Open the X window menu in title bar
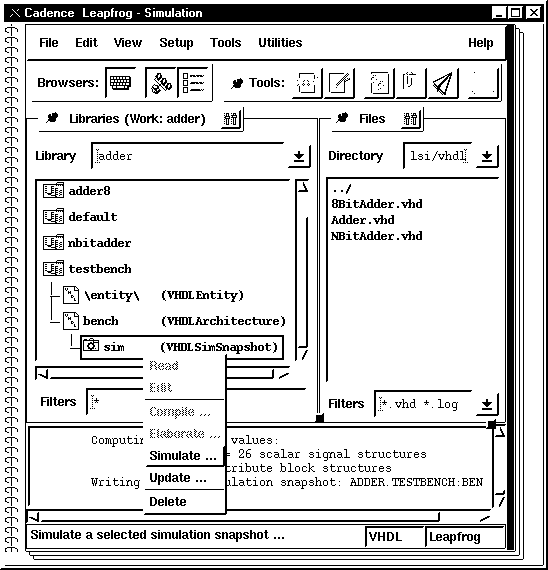This screenshot has height=570, width=548. tap(15, 13)
